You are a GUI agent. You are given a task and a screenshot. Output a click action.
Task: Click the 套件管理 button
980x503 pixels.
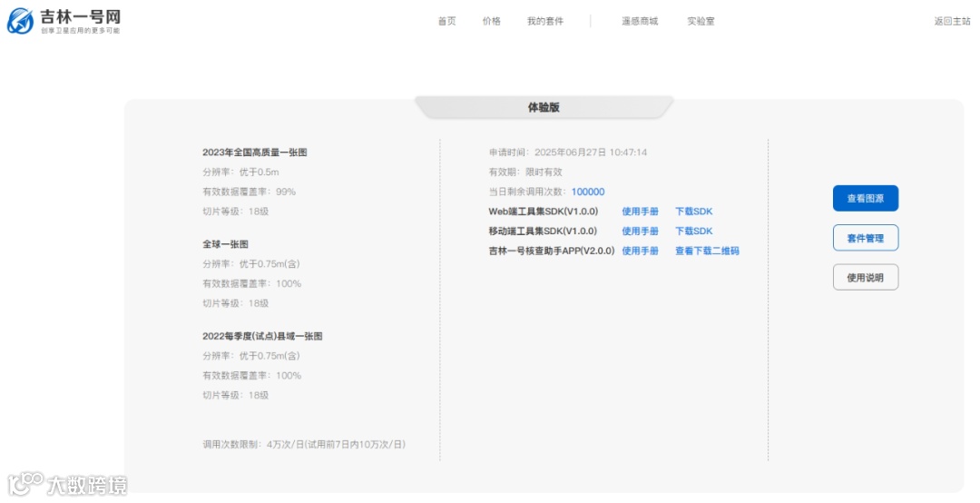[866, 238]
